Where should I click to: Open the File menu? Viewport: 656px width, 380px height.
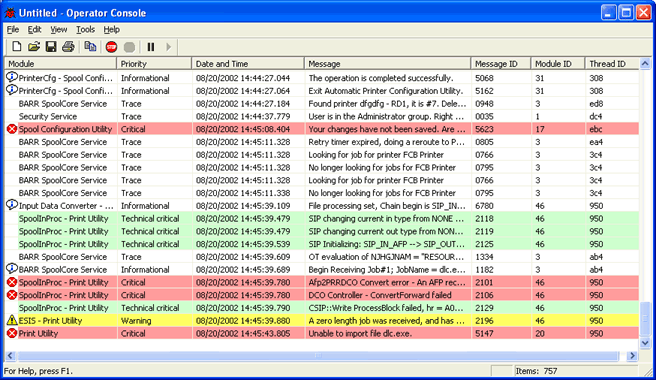coord(13,29)
